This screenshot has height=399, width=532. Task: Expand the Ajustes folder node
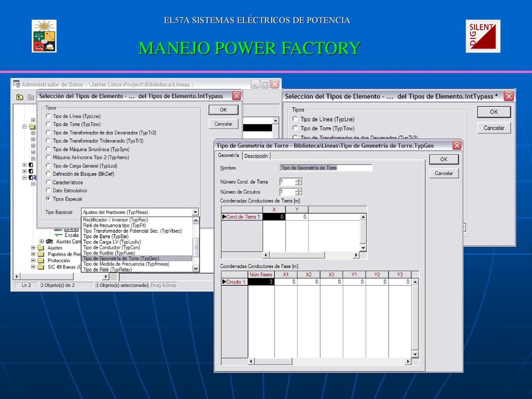coord(33,248)
